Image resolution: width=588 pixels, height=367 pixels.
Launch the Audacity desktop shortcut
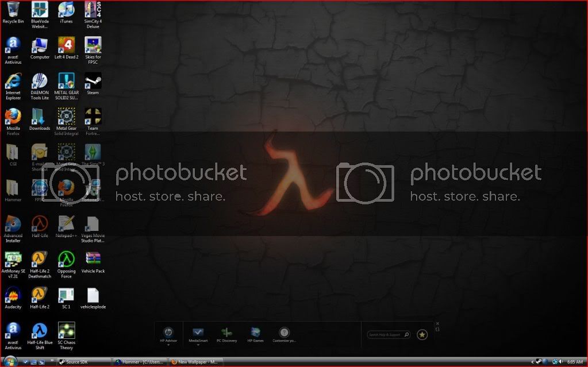[13, 298]
